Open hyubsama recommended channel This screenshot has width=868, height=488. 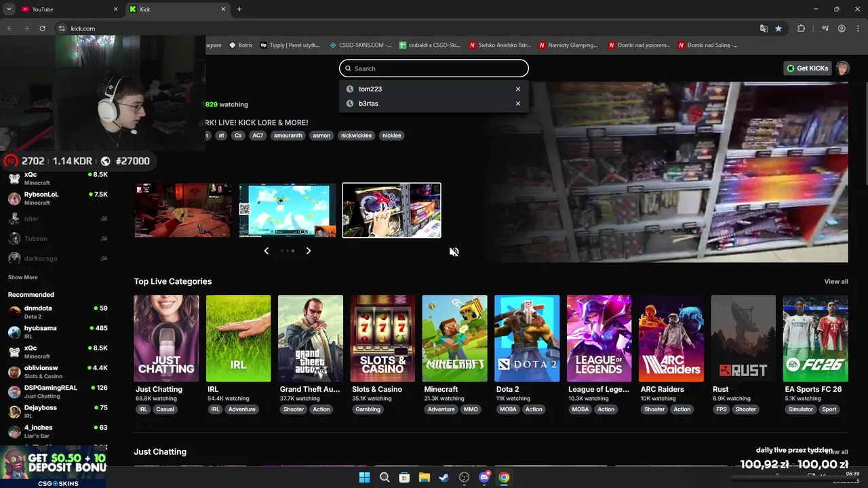pos(58,331)
